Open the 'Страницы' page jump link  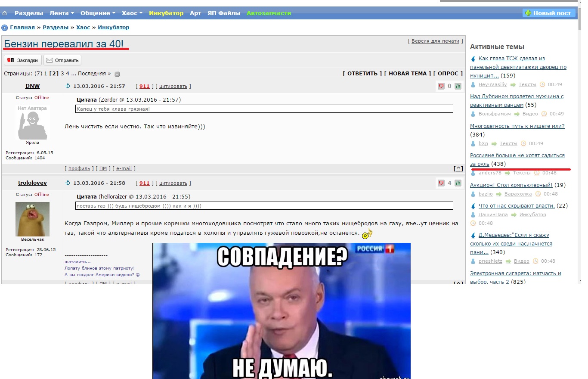18,74
